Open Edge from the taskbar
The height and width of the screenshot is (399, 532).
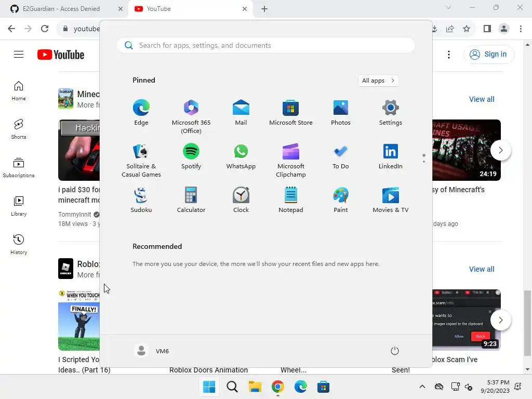(x=301, y=387)
